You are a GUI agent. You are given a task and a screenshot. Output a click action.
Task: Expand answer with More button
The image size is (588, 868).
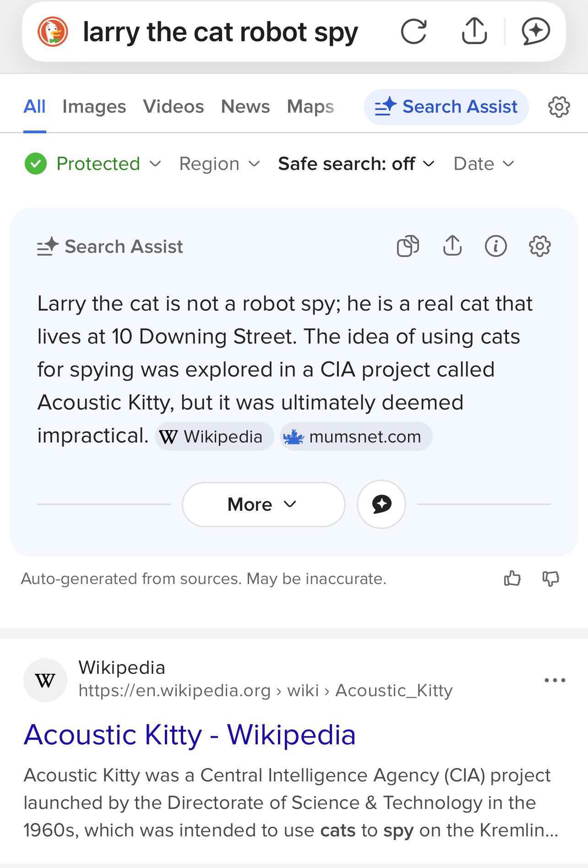263,504
